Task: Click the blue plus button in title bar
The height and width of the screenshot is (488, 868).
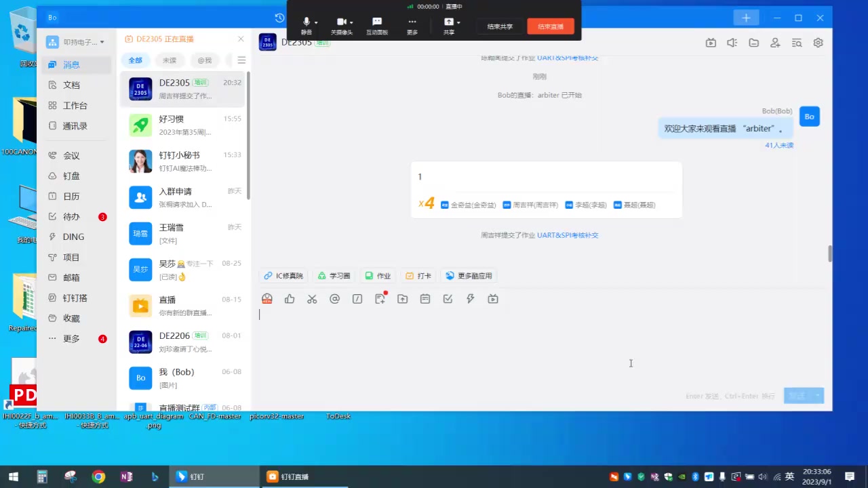Action: click(x=746, y=18)
